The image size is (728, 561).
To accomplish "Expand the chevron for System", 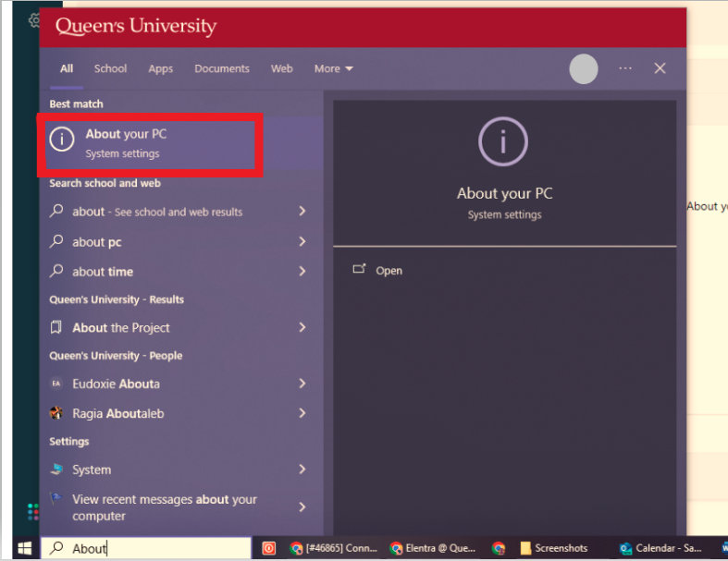I will click(302, 470).
